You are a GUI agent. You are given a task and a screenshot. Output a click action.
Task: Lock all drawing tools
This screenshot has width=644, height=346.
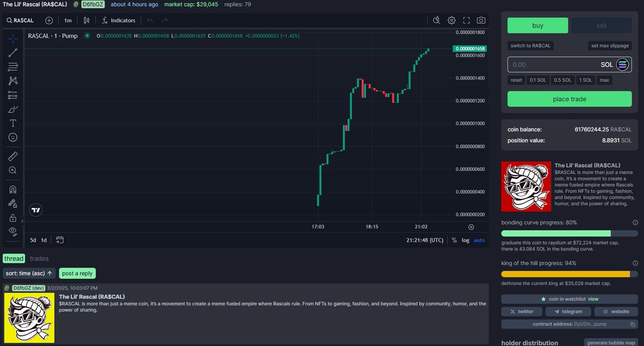click(13, 218)
